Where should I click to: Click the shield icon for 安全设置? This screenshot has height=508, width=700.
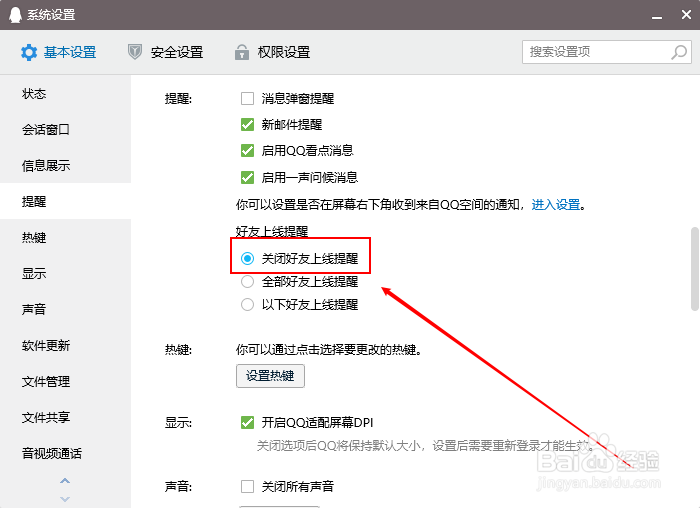[134, 52]
